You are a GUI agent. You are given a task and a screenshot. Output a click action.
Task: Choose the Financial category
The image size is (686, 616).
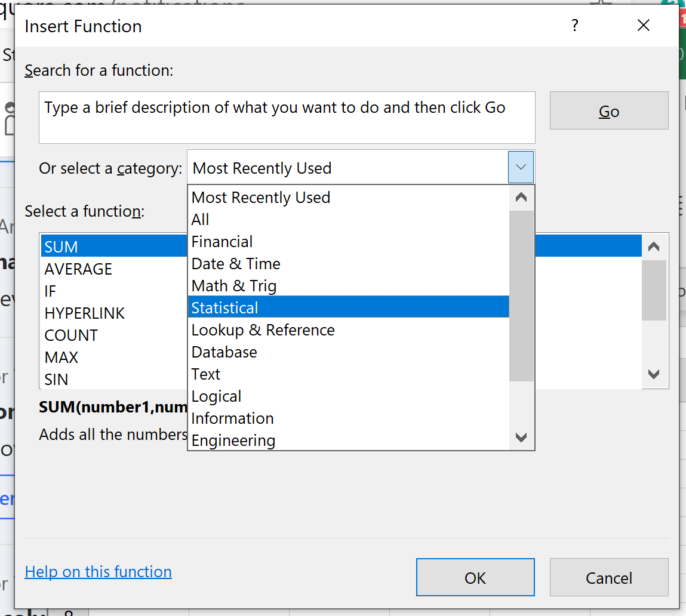[x=222, y=241]
